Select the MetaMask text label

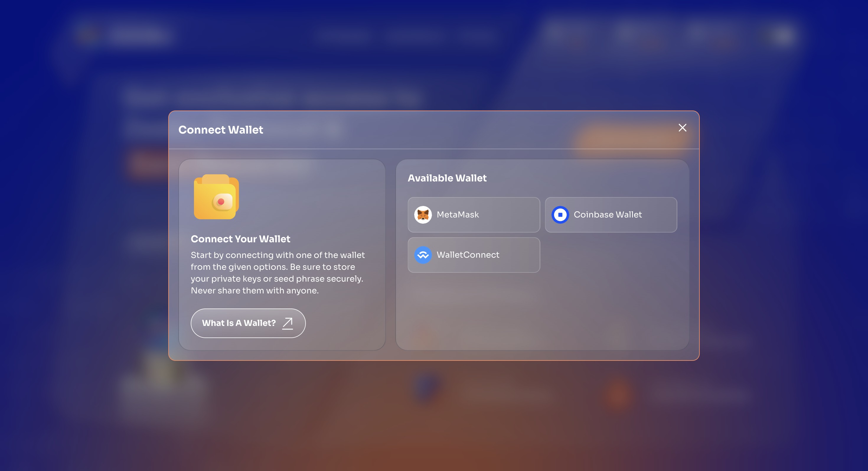(458, 215)
